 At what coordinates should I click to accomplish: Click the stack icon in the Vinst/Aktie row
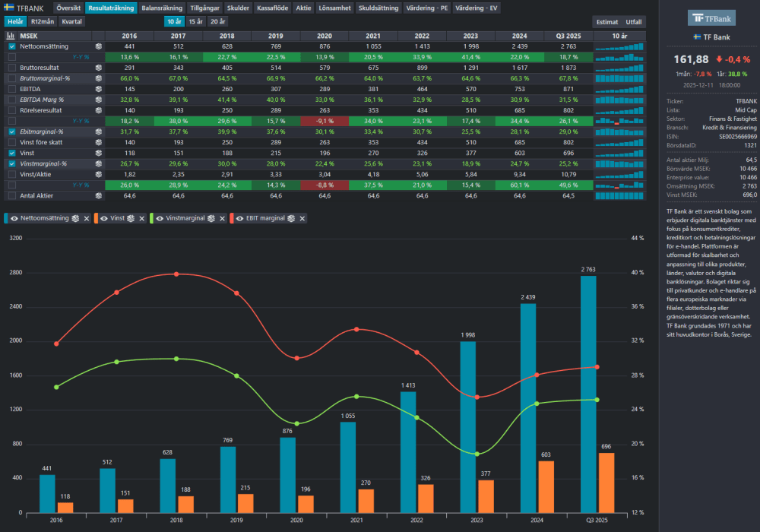[x=98, y=175]
